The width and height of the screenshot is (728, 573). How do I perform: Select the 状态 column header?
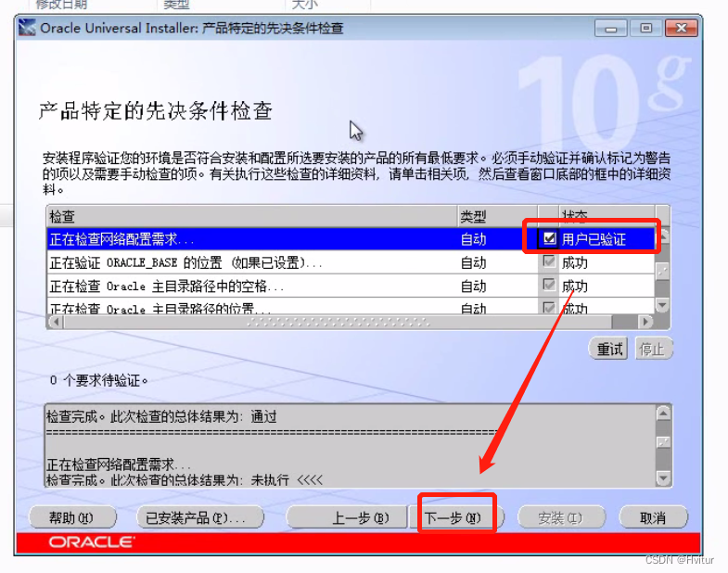click(607, 216)
